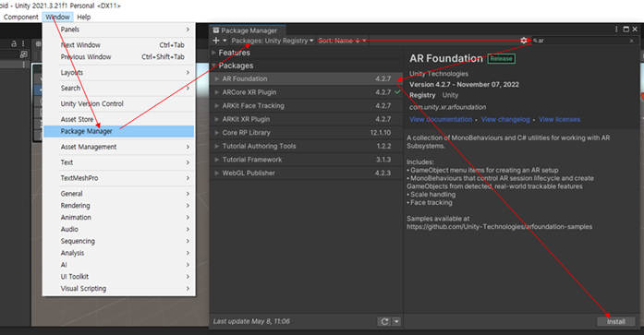Open the refresh button dropdown arrow

(396, 321)
